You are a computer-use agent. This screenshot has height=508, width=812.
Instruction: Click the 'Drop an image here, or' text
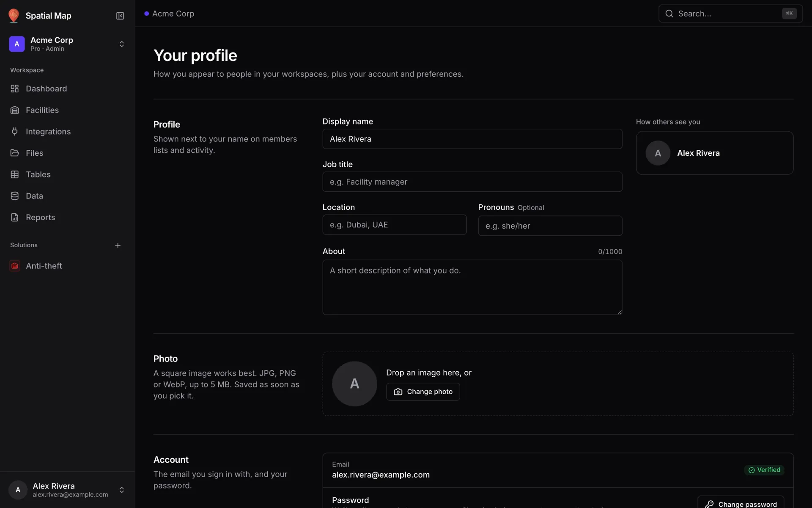point(428,373)
